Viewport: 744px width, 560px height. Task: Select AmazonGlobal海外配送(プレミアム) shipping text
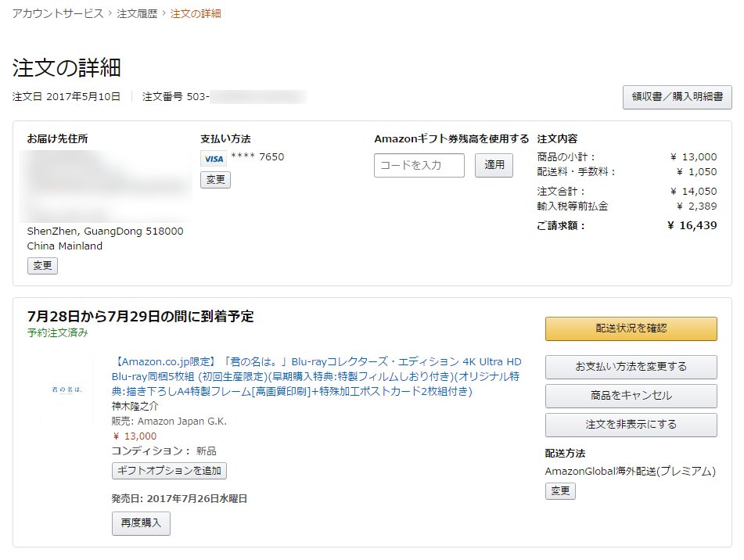click(630, 472)
